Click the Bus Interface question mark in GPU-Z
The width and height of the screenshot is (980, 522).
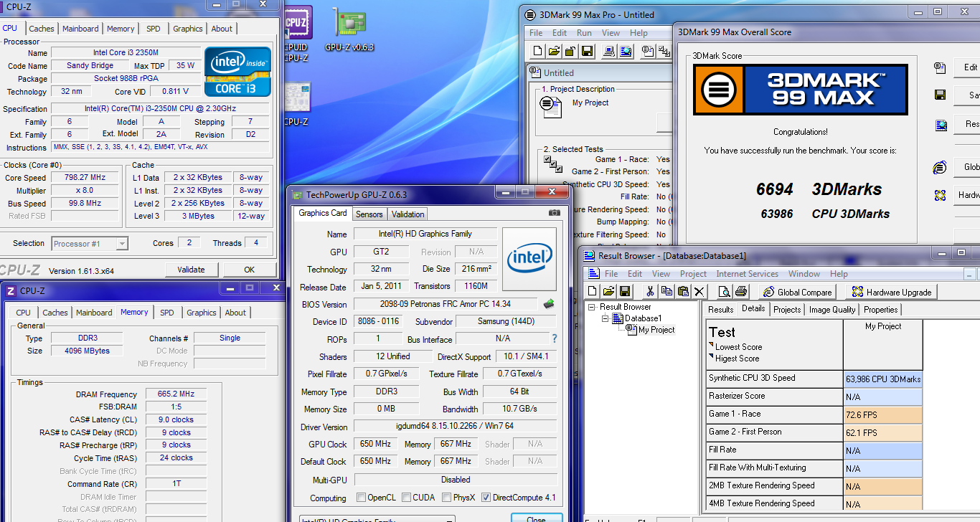pos(554,339)
